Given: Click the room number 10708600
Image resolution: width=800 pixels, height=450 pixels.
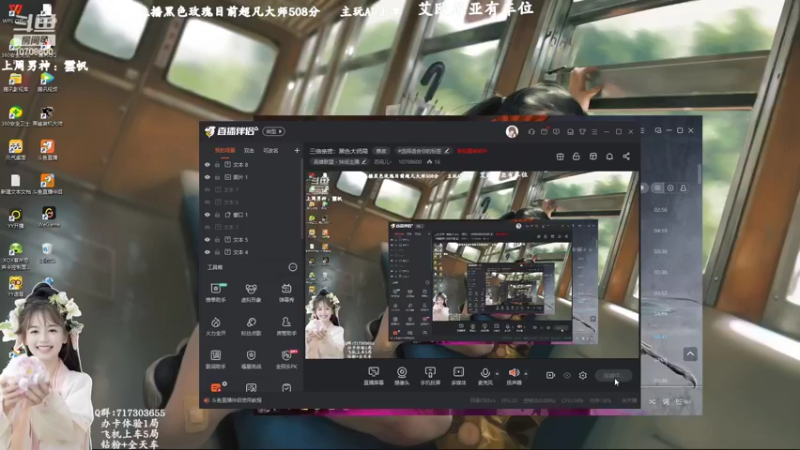Looking at the screenshot, I should [410, 162].
